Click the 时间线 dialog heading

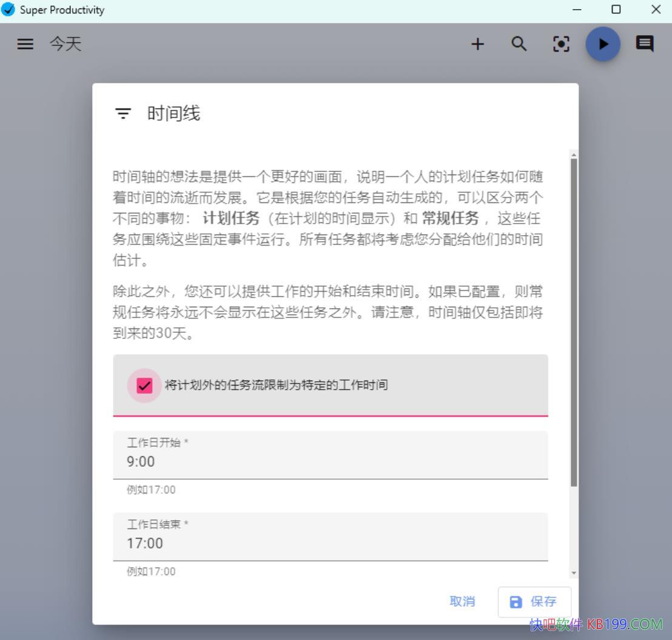173,114
